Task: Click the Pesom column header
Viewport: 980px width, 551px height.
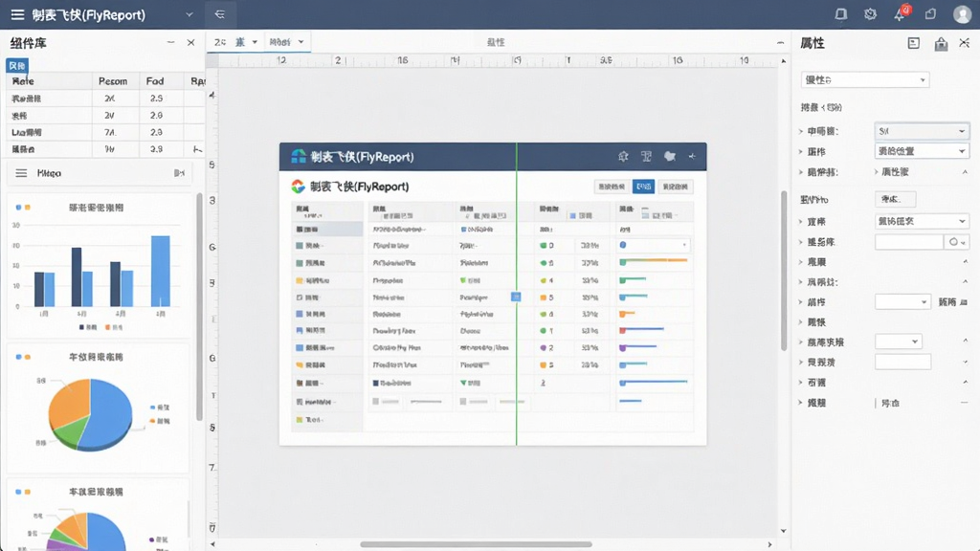Action: pyautogui.click(x=113, y=81)
